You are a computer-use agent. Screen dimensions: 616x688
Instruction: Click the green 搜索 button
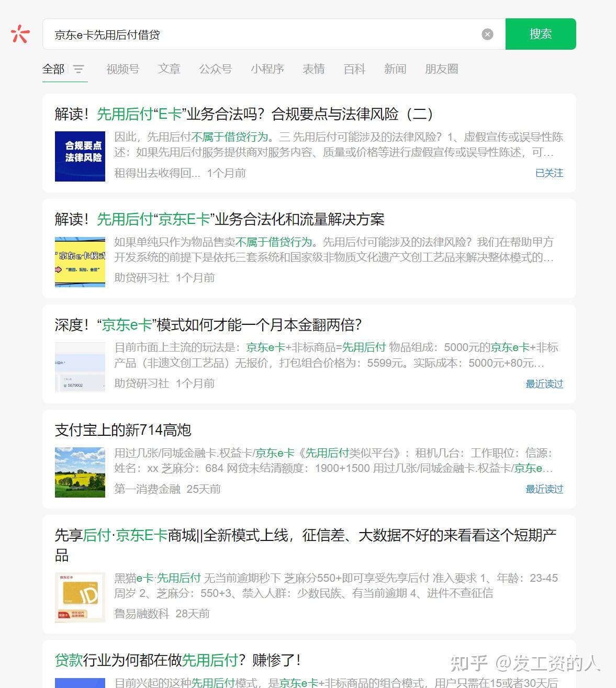[x=541, y=34]
